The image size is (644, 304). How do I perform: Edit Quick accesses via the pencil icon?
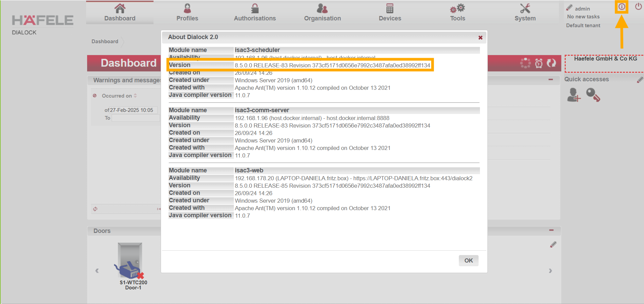coord(640,80)
